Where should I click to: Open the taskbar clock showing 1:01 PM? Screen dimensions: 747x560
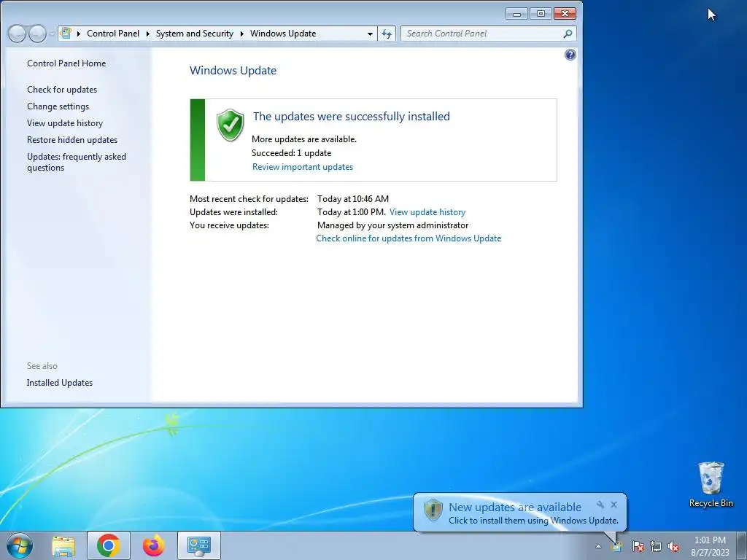(x=710, y=546)
